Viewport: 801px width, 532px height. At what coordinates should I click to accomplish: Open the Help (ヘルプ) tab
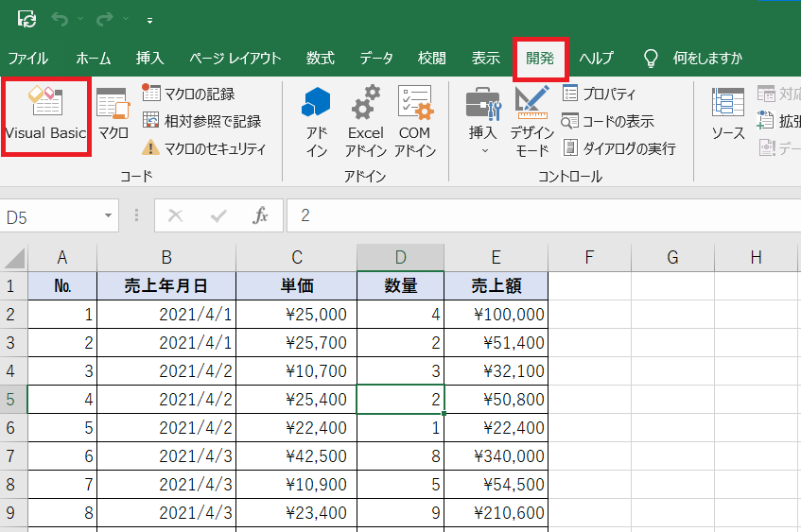(x=596, y=59)
